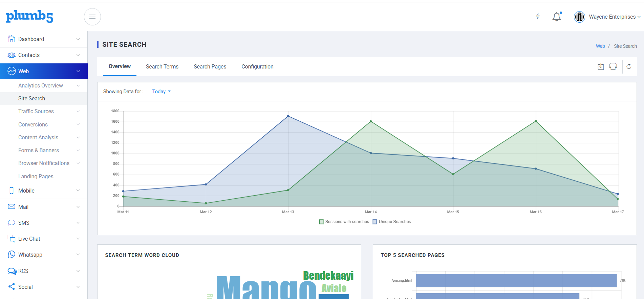
Task: Click the print icon
Action: click(x=613, y=66)
